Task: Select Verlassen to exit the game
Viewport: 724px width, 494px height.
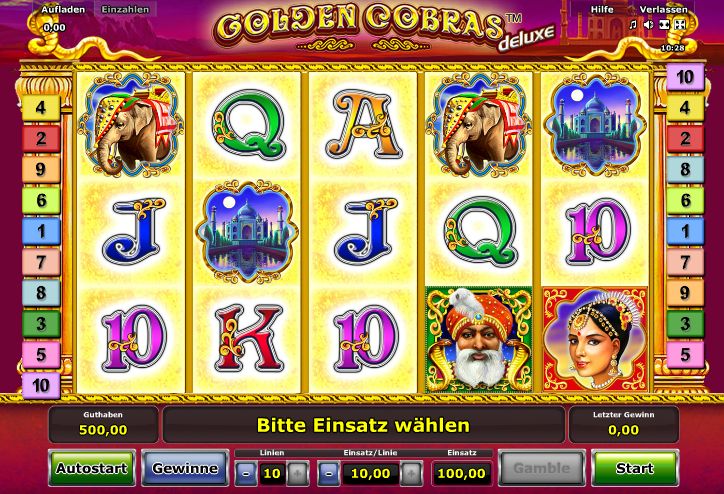Action: [663, 9]
